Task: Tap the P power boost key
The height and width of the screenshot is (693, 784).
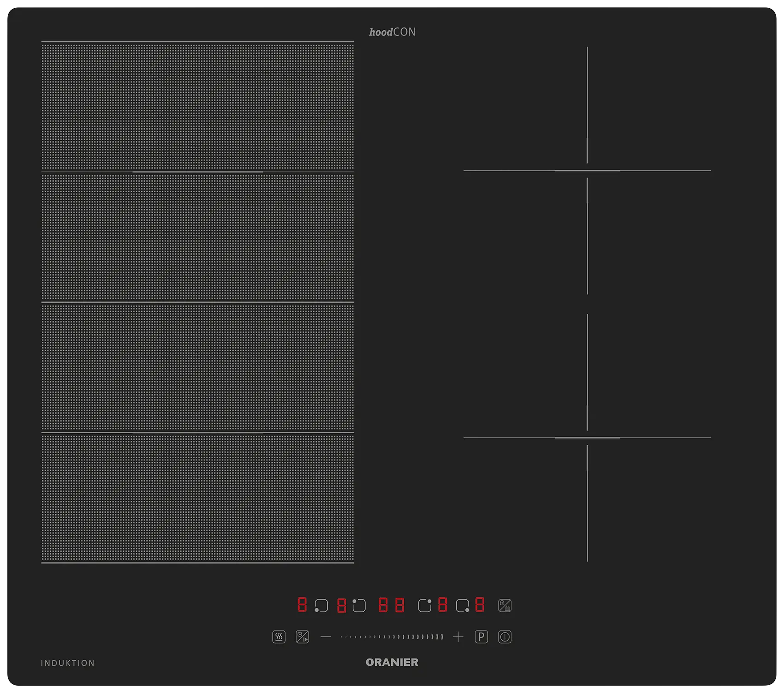Action: coord(481,637)
